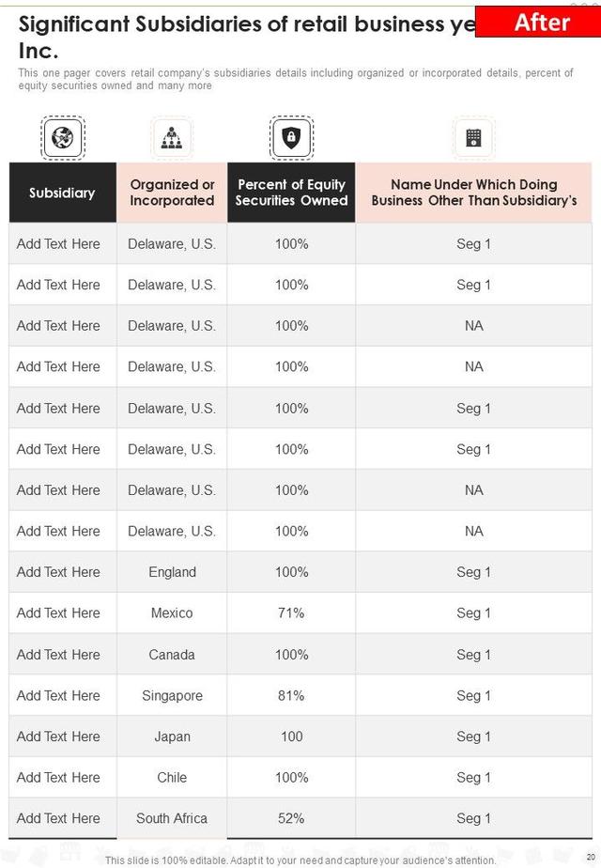This screenshot has width=601, height=868.
Task: Click the Organized or Incorporated header
Action: point(172,193)
